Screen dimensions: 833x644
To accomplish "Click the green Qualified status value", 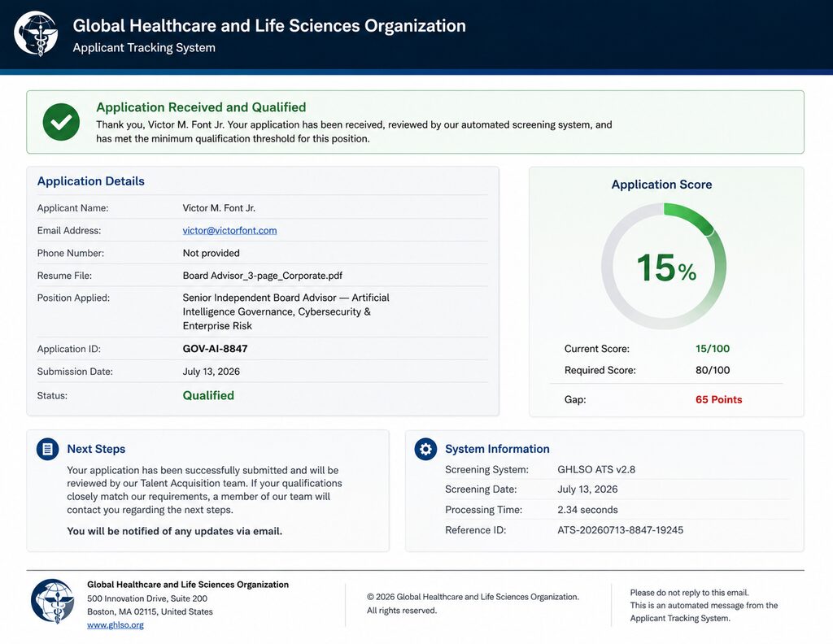I will click(x=208, y=395).
